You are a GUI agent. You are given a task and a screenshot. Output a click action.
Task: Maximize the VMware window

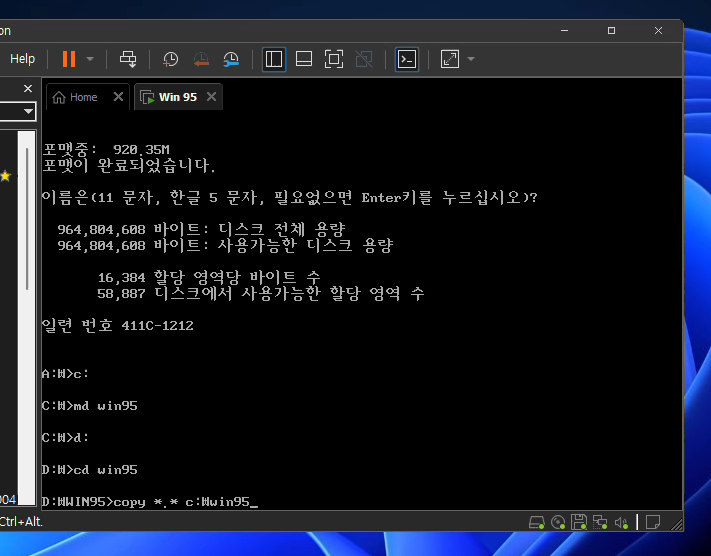[x=611, y=30]
